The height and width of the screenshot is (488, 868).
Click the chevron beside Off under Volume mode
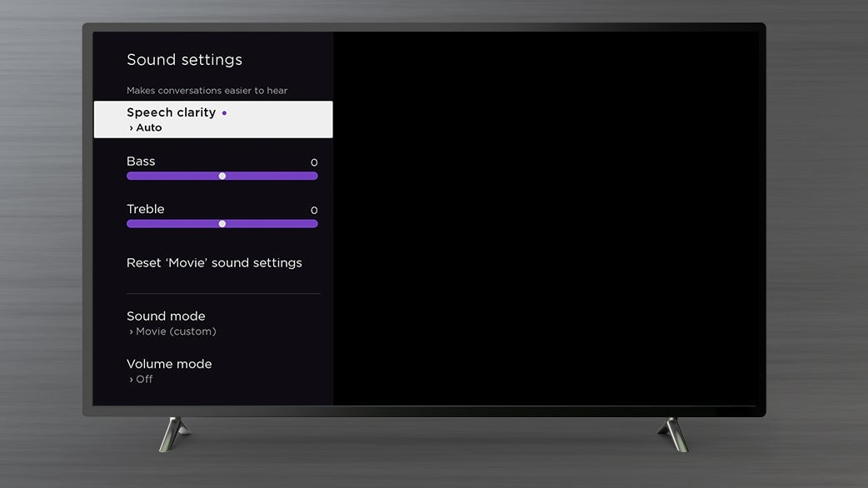pyautogui.click(x=131, y=379)
